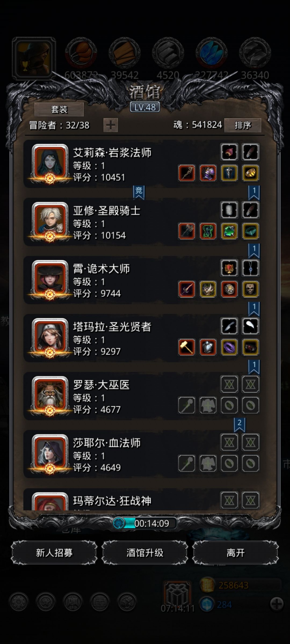Select the yellow hammer weapon of 塔玛拉·圣光贤者
The height and width of the screenshot is (644, 290).
187,347
